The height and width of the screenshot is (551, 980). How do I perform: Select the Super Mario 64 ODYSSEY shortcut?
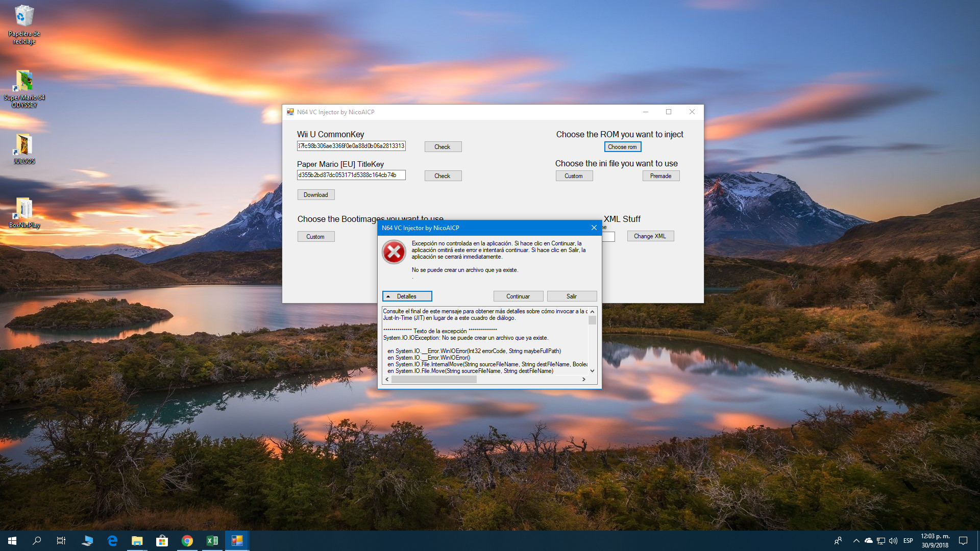24,88
